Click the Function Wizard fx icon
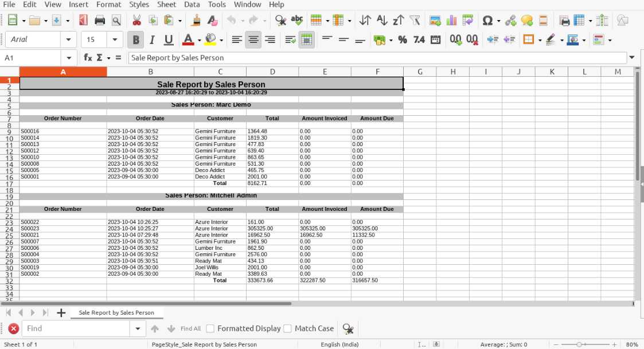Viewport: 644px width, 349px height. pyautogui.click(x=88, y=57)
